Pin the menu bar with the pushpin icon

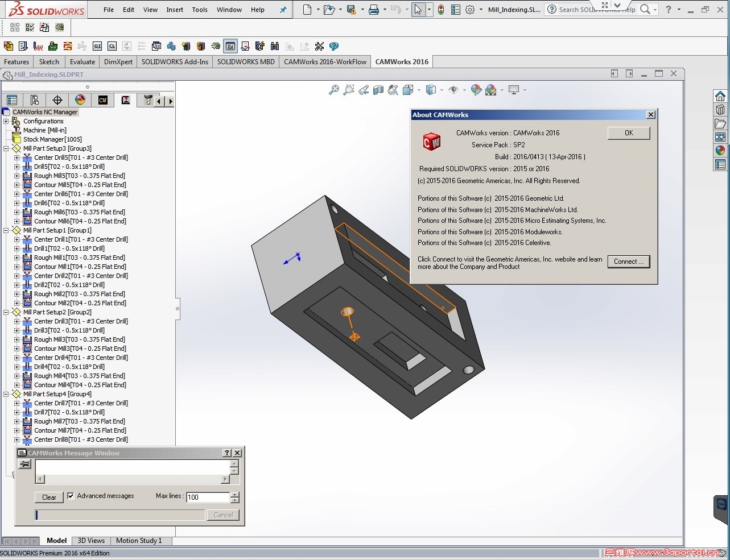(x=283, y=10)
